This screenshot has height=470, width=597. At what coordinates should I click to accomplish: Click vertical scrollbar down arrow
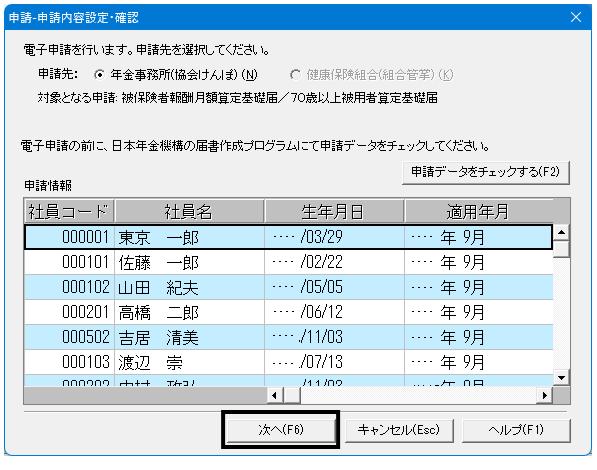pos(562,378)
